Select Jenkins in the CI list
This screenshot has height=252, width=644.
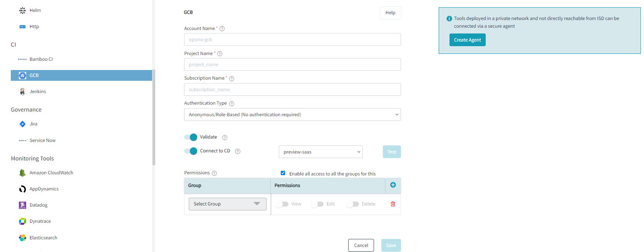[37, 92]
